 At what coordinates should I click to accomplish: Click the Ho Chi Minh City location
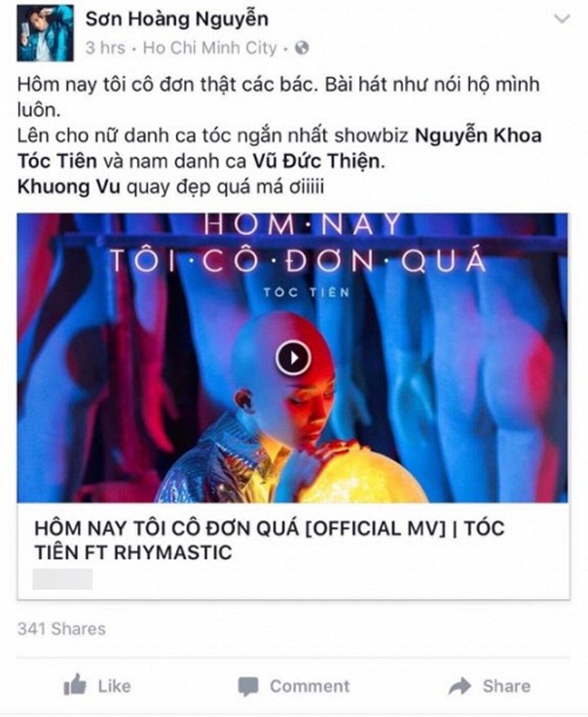[210, 48]
